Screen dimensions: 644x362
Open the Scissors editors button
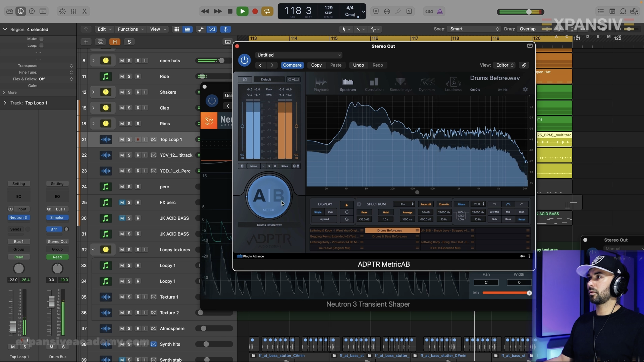(x=85, y=11)
